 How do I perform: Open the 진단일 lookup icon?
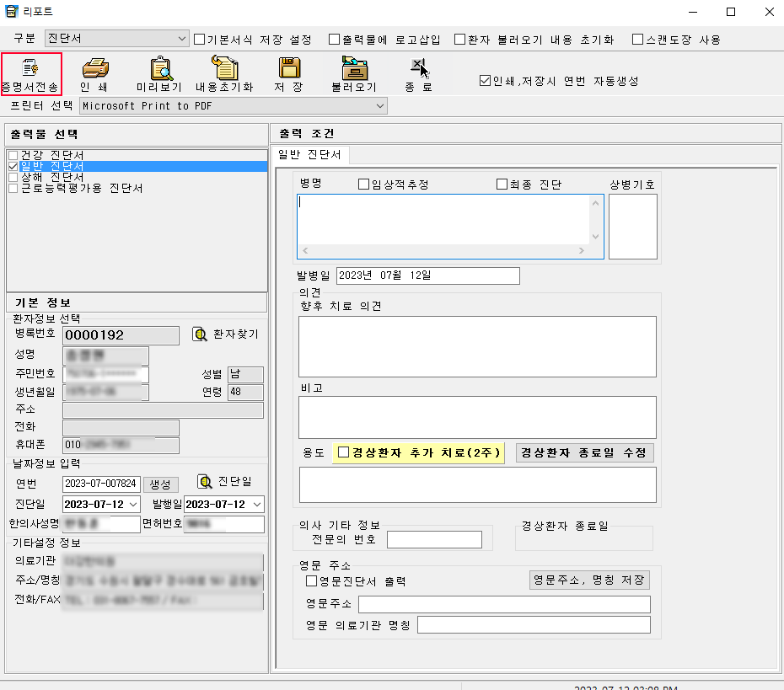(204, 481)
